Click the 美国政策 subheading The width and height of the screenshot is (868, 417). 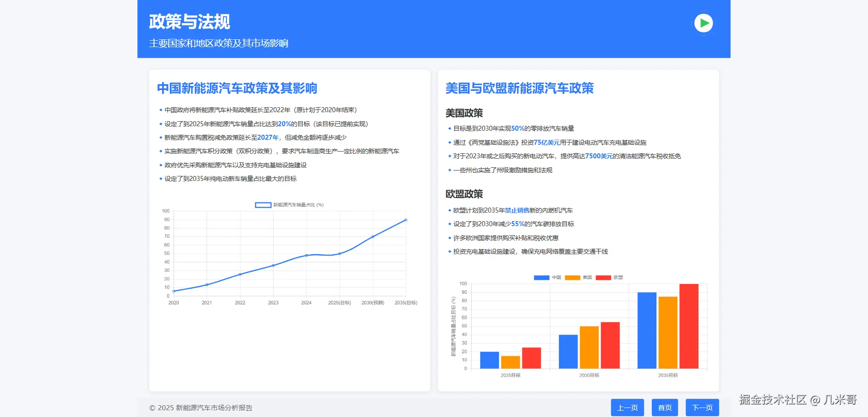[464, 113]
